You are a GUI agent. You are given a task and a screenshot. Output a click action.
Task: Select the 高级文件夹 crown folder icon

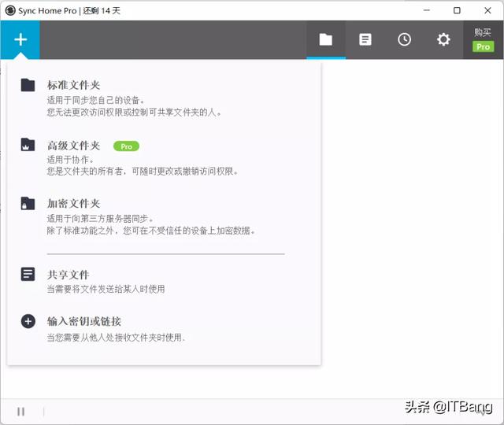(28, 145)
